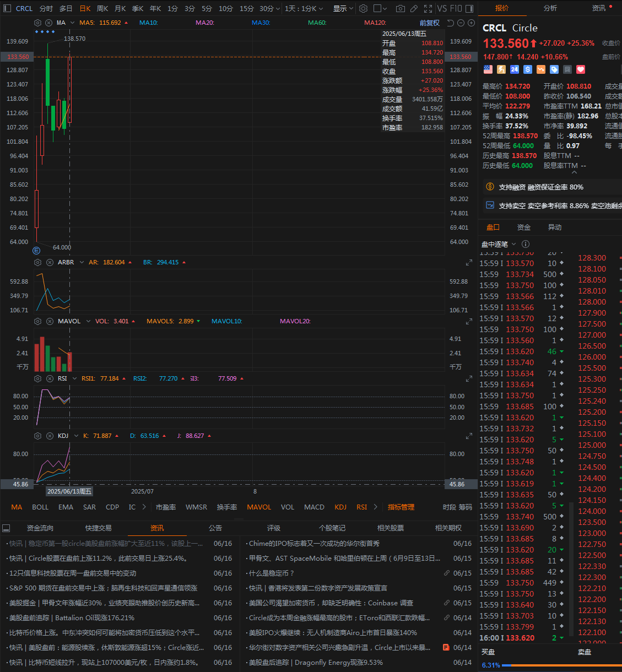Screen dimensions: 622x672
Task: Toggle SAR indicator on the chart
Action: click(89, 507)
